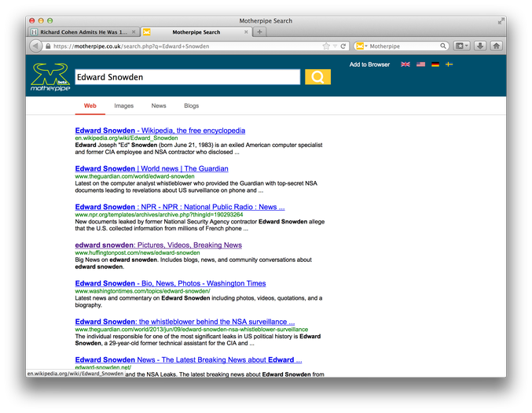Click the Edward Snowden search input field
The width and height of the screenshot is (532, 413).
pos(188,77)
